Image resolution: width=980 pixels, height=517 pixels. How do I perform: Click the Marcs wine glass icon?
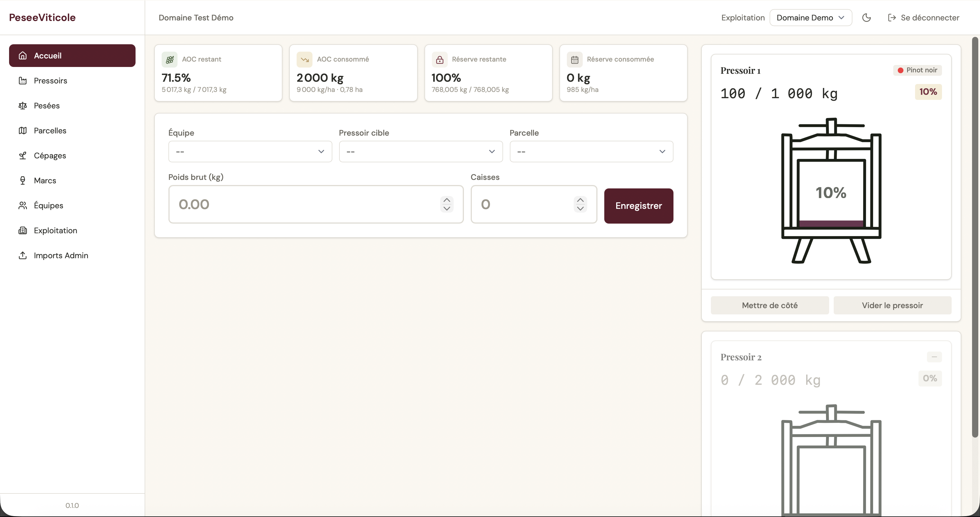pos(23,180)
